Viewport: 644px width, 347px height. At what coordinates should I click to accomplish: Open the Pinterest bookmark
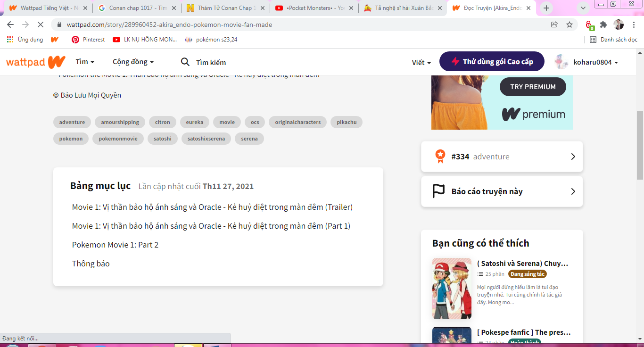88,40
